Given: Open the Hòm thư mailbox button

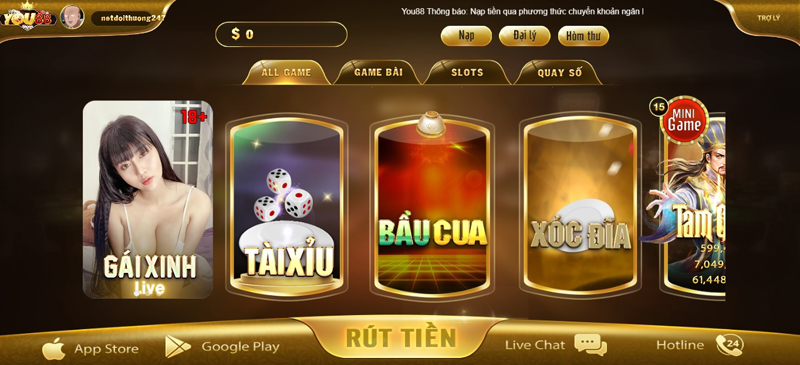Looking at the screenshot, I should pos(583,36).
